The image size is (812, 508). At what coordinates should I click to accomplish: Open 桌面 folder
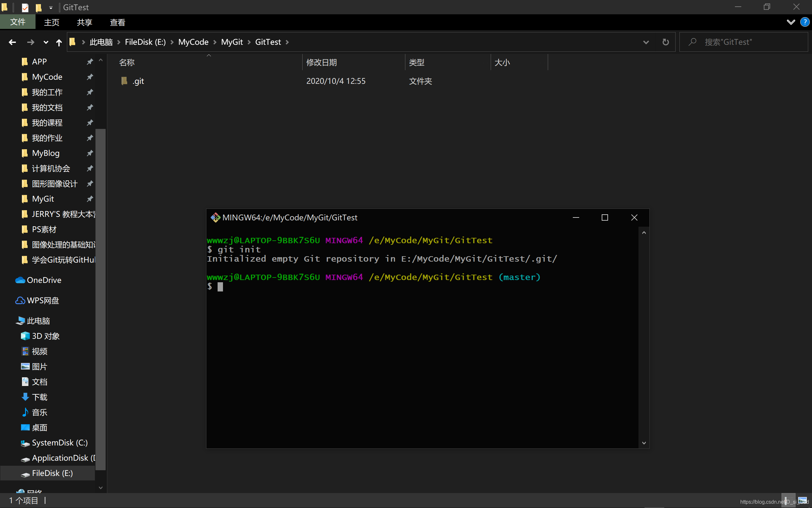point(39,427)
